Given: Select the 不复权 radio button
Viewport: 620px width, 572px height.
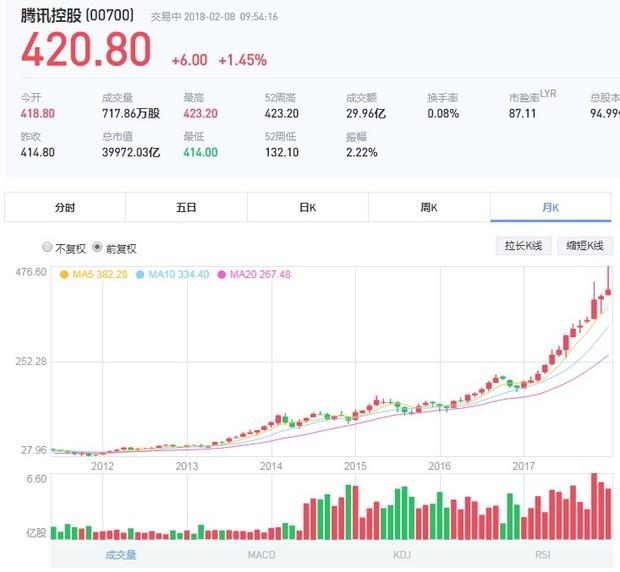Looking at the screenshot, I should click(x=47, y=247).
